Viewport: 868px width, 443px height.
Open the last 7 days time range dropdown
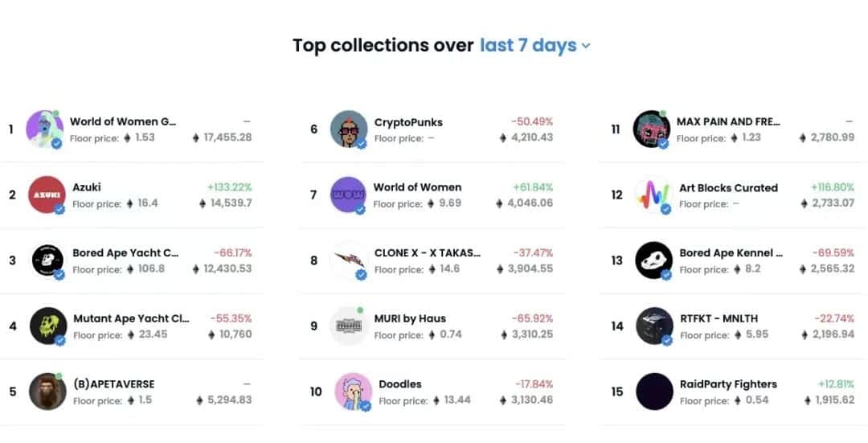click(534, 46)
